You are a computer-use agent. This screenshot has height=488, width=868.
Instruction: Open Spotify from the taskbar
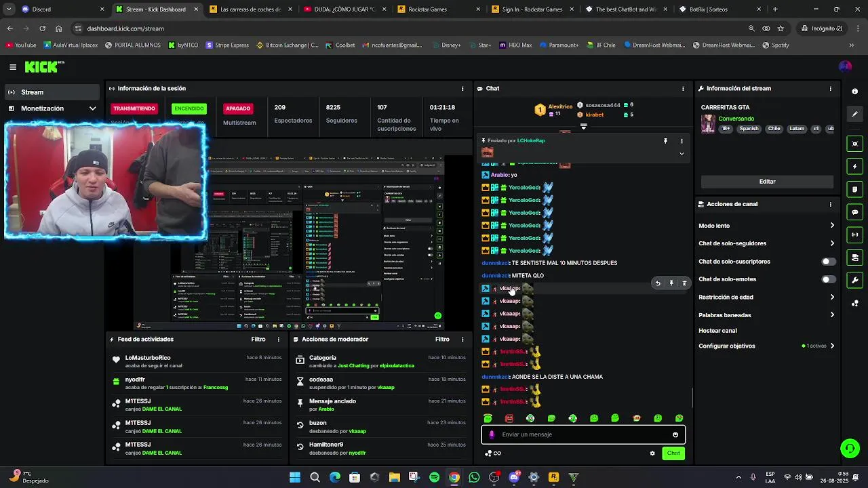click(x=434, y=478)
